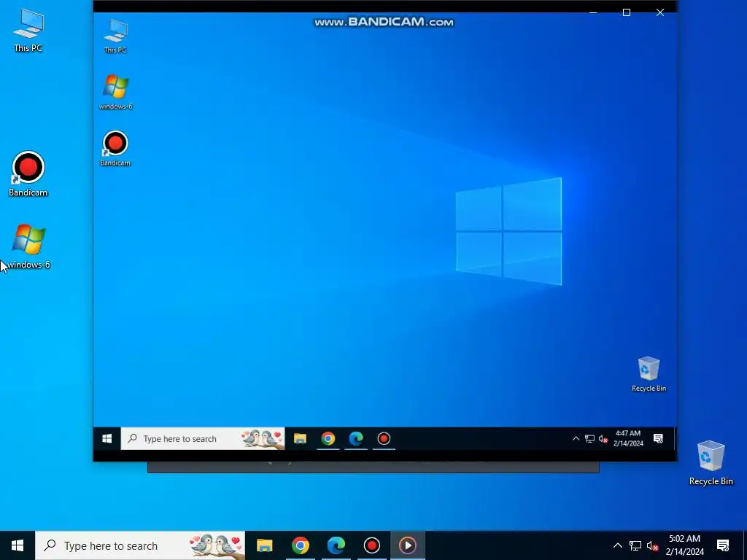Click Show desktop strip on outer taskbar
Screen dimensions: 747x560
(x=745, y=545)
